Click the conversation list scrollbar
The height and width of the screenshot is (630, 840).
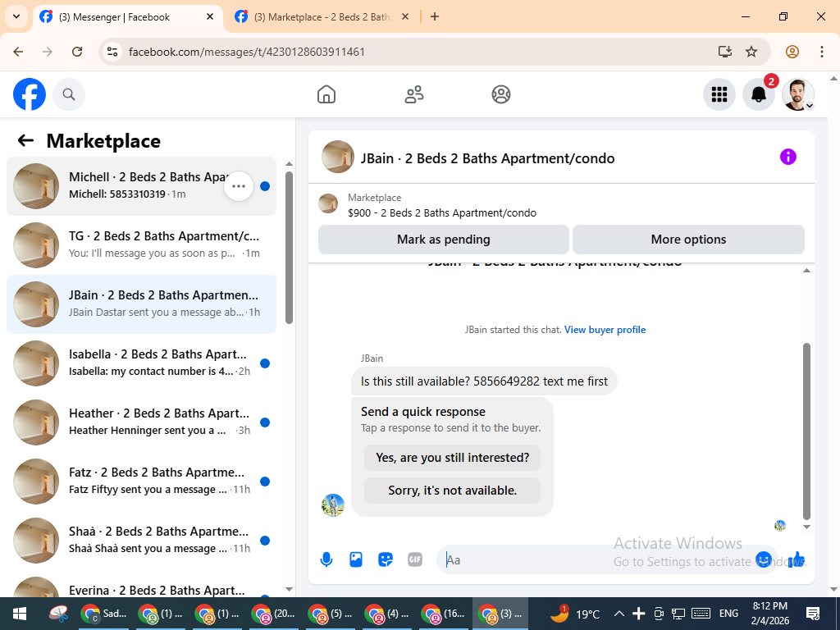[x=290, y=248]
